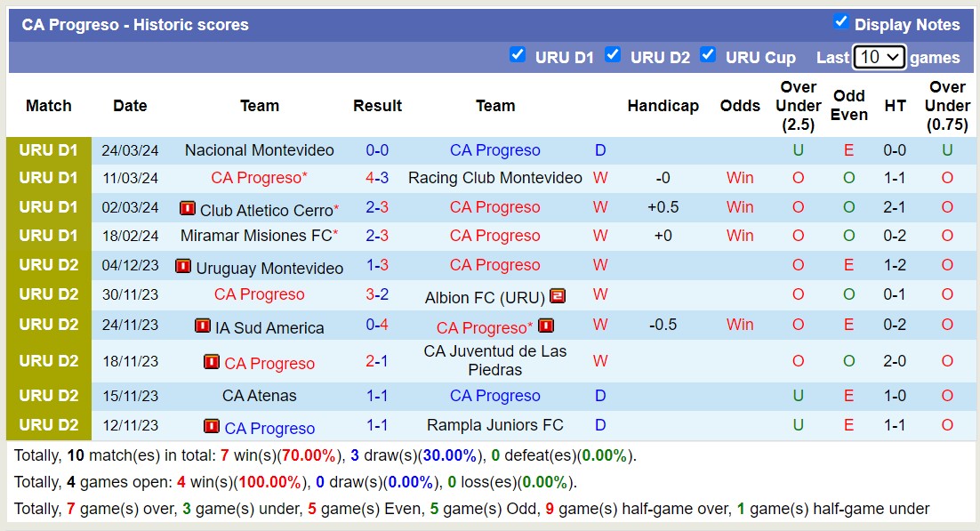Uncheck the URU D2 filter checkbox
The image size is (980, 531).
[x=613, y=55]
